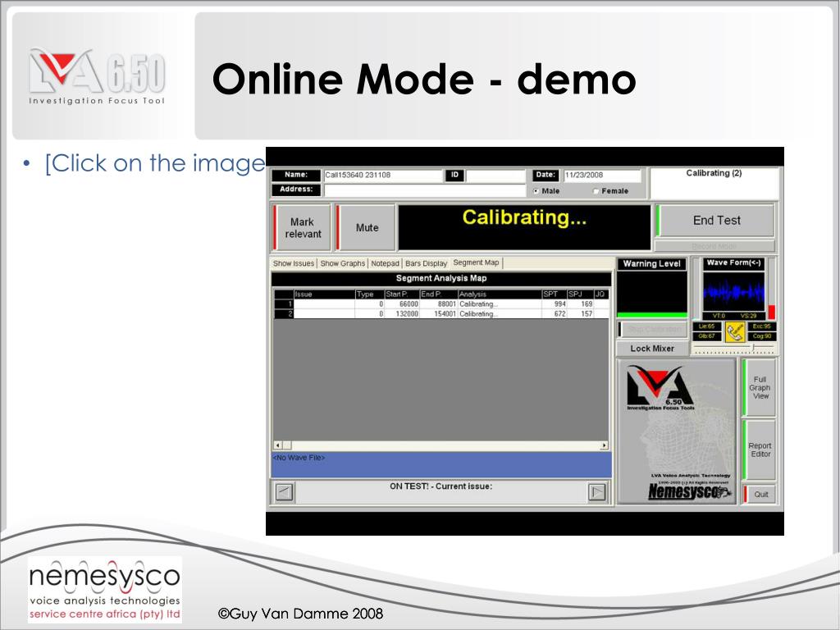Image resolution: width=840 pixels, height=630 pixels.
Task: Click segment row 2 header
Action: 283,314
